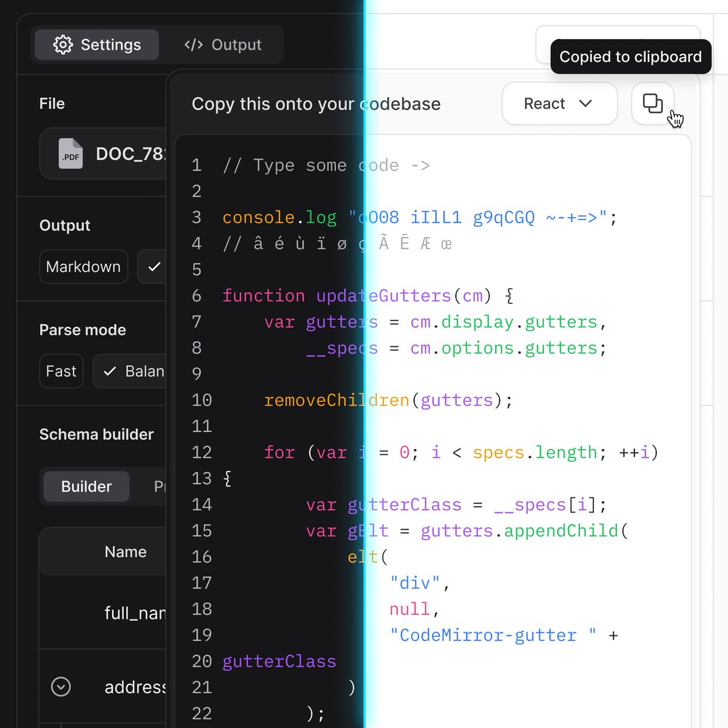Click the "div" string on line 17

click(x=415, y=583)
